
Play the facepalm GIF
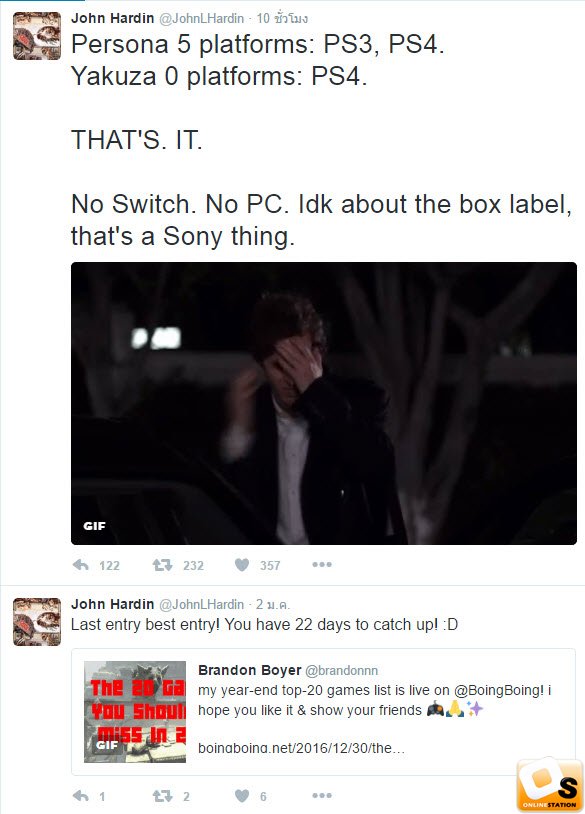324,403
